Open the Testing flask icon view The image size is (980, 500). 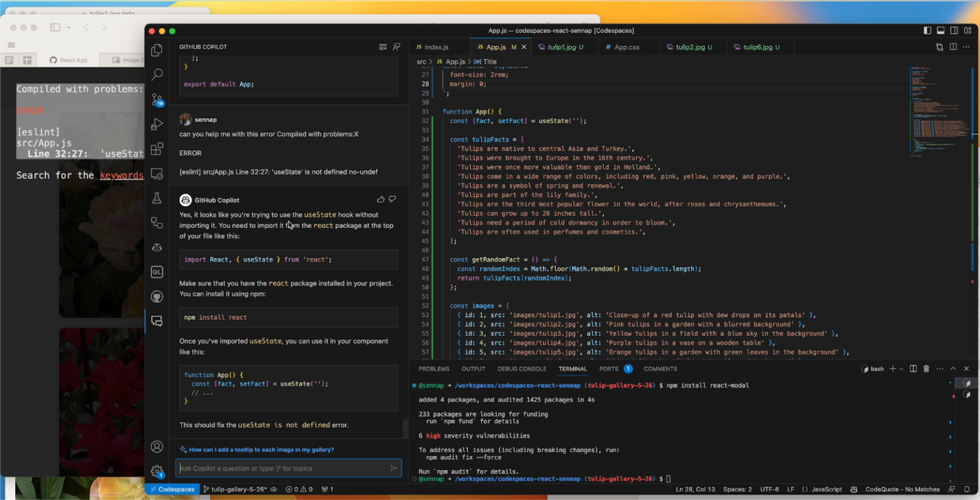click(156, 199)
